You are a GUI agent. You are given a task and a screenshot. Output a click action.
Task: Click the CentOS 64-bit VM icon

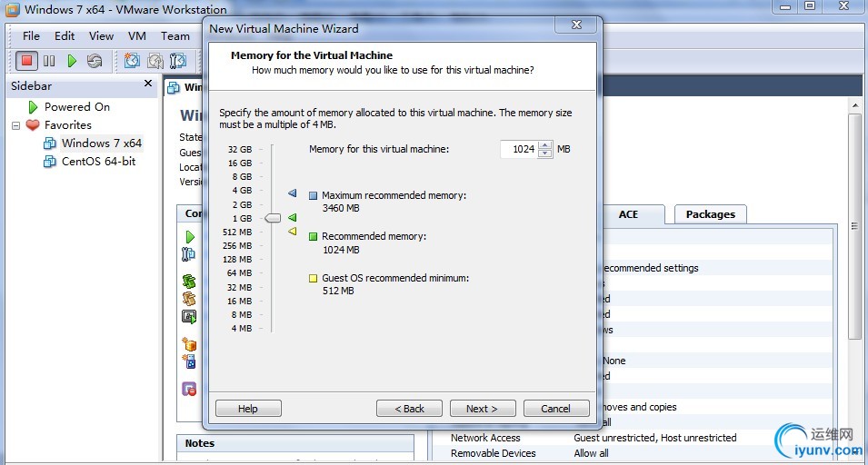click(50, 162)
